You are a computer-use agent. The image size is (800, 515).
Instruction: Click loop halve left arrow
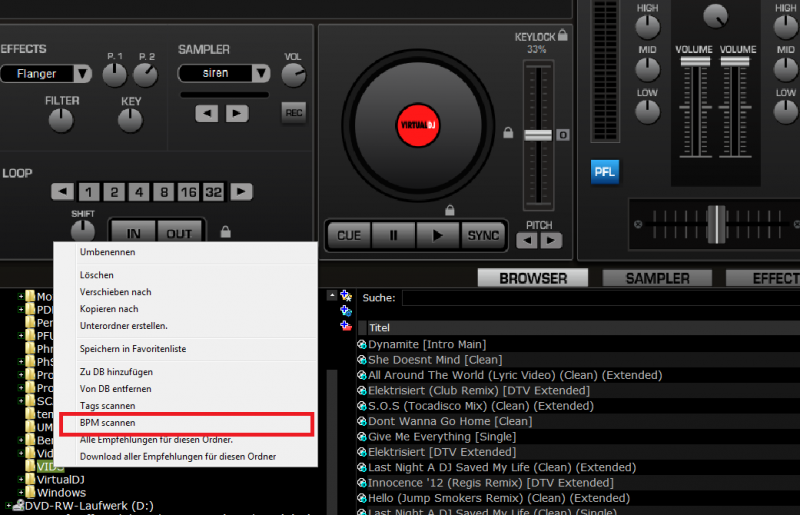[63, 192]
